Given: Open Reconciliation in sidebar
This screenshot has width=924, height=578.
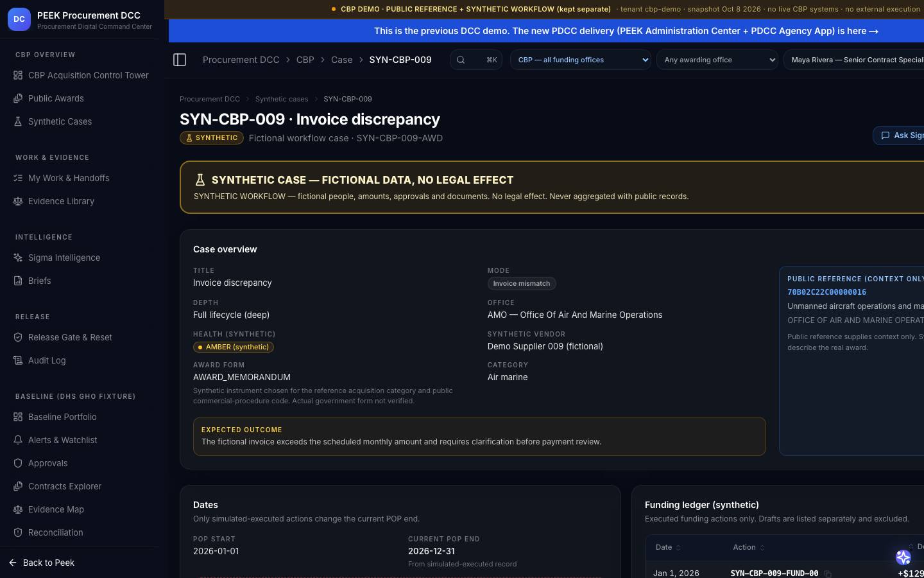Looking at the screenshot, I should (x=81, y=532).
